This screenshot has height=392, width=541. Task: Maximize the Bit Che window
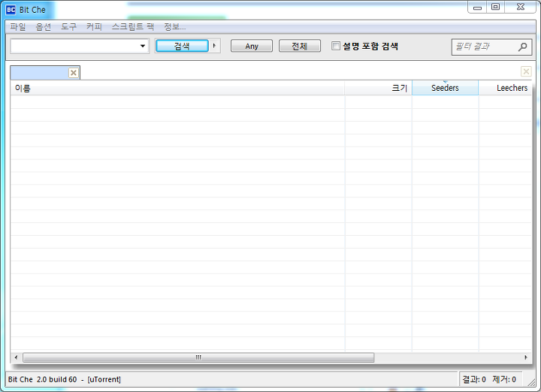coord(495,7)
